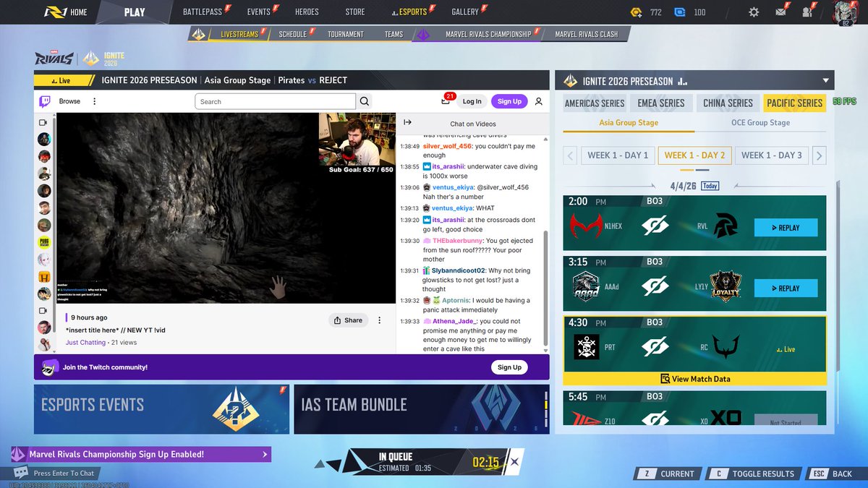Go to previous week days with left chevron

[570, 155]
